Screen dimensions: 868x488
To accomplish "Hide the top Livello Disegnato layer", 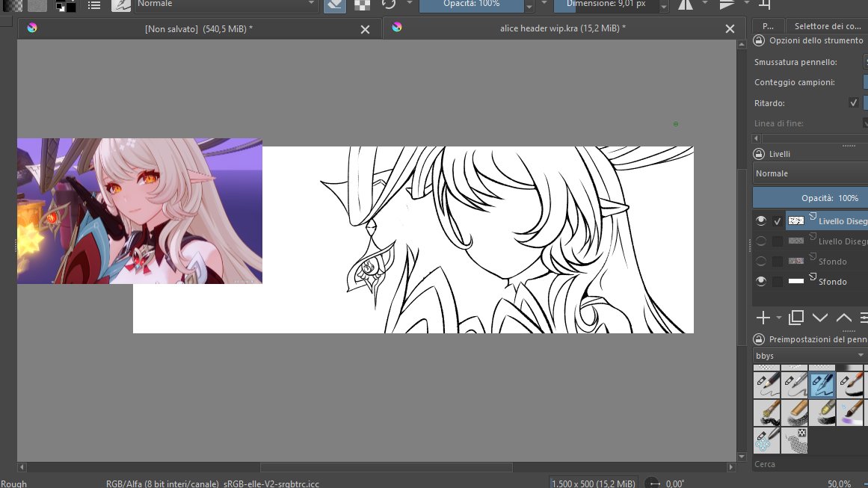I will point(760,220).
